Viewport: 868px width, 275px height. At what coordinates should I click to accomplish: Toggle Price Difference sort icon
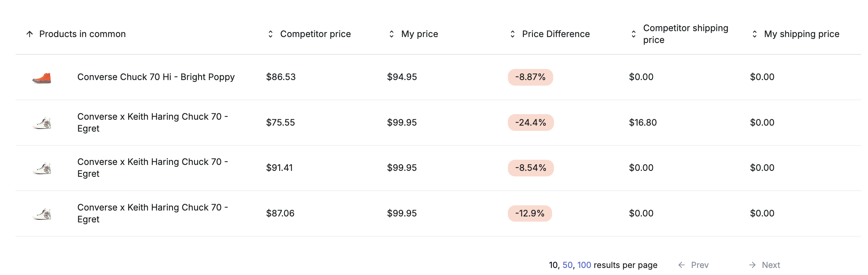tap(513, 34)
